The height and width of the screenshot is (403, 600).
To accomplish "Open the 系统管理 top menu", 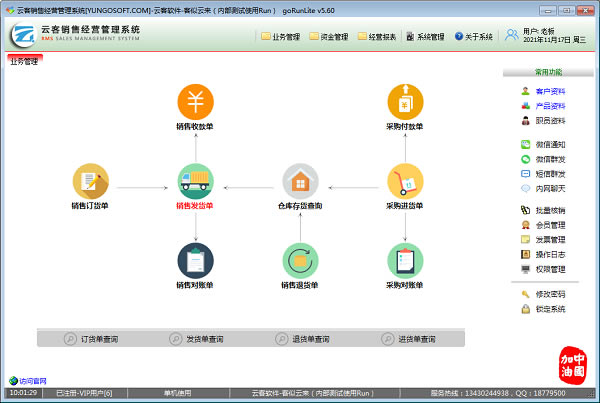I will (x=426, y=37).
